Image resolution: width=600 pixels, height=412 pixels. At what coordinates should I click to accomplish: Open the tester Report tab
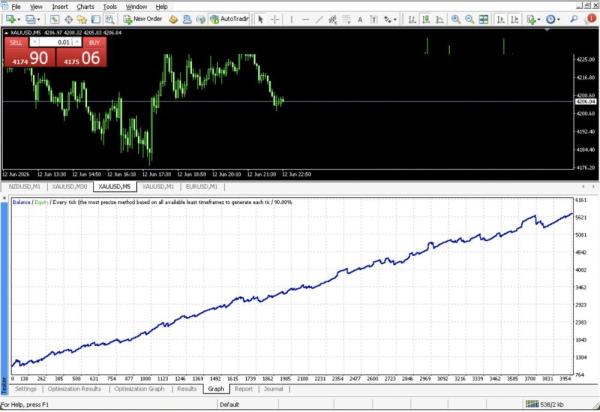tap(244, 389)
